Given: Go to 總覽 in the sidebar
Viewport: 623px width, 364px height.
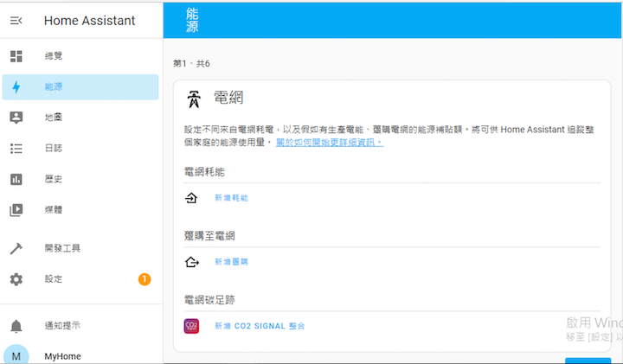Looking at the screenshot, I should point(80,56).
